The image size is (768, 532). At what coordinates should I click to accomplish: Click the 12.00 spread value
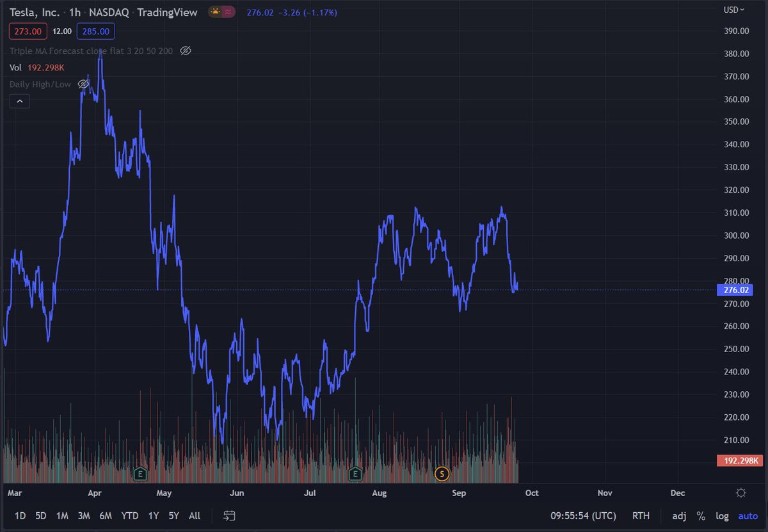point(62,31)
